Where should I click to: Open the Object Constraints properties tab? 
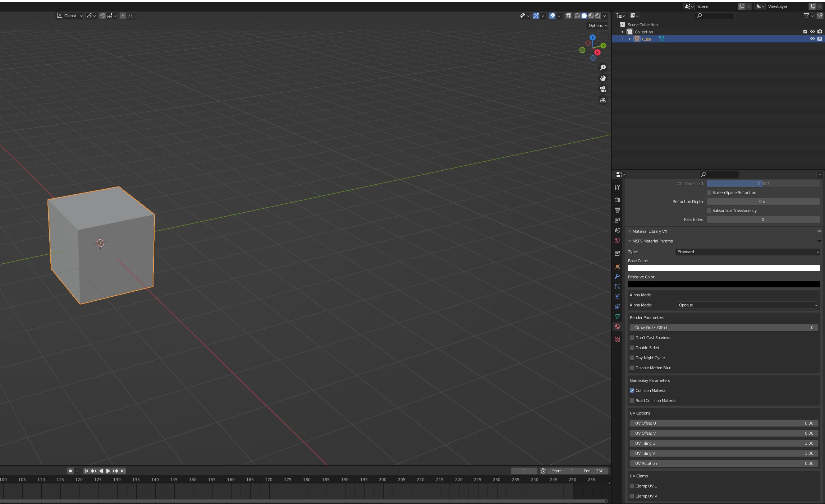617,306
